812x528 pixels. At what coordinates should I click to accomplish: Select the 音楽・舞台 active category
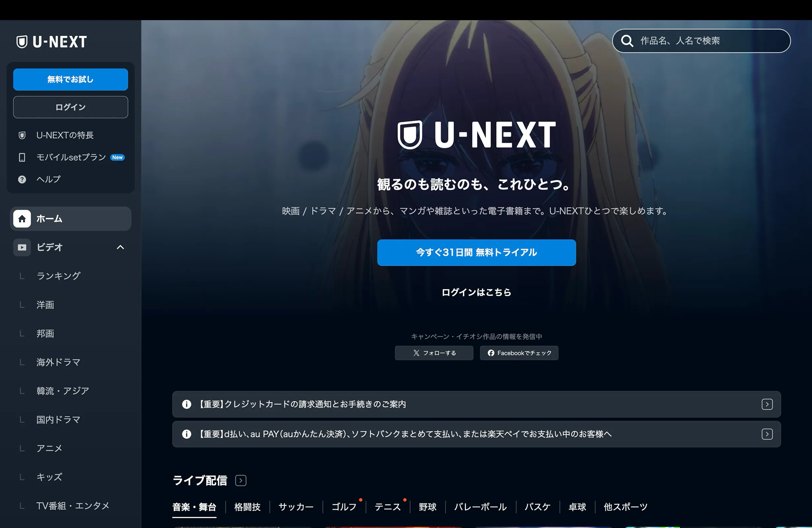click(195, 507)
